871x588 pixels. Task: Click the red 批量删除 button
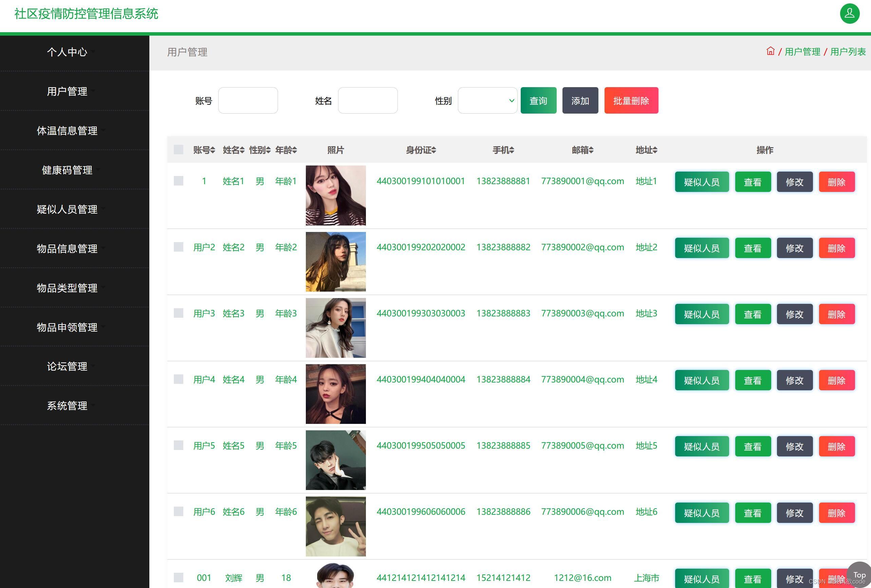tap(631, 100)
